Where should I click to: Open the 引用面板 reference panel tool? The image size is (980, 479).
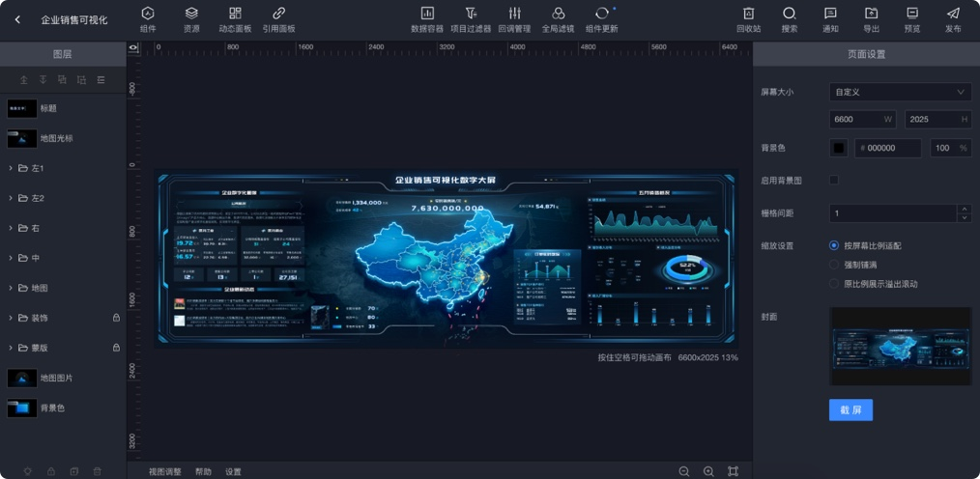(x=278, y=20)
